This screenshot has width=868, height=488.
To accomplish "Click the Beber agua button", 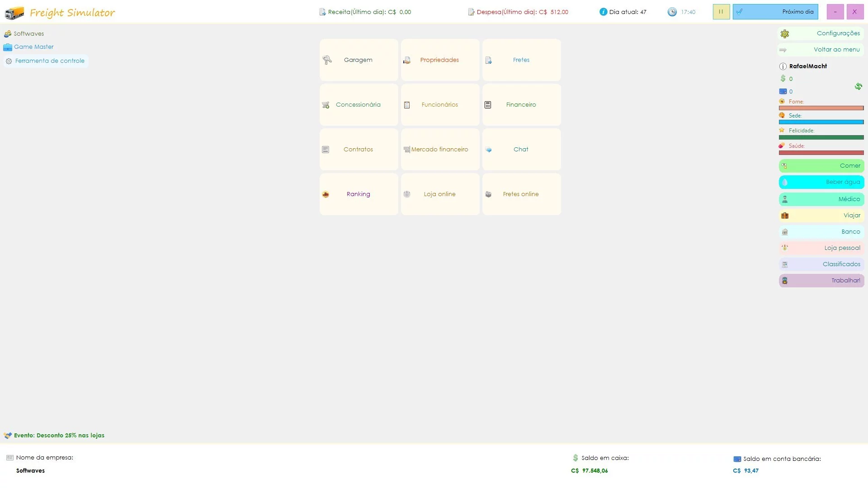I will pos(821,182).
